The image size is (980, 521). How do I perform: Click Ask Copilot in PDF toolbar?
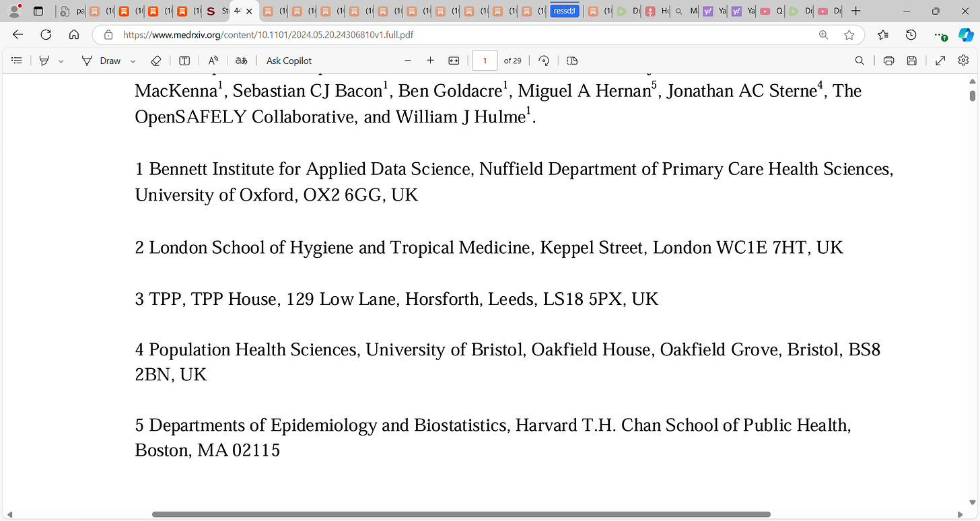coord(289,61)
